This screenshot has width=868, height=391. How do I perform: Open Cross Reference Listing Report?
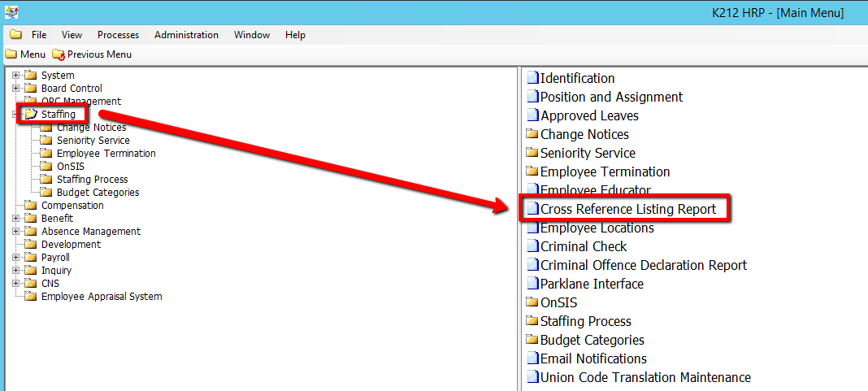pyautogui.click(x=627, y=209)
